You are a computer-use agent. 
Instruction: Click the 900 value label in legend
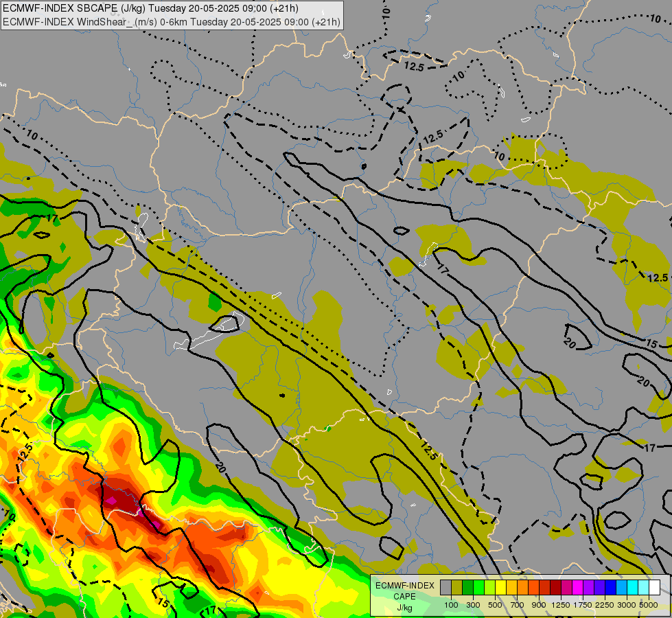[x=539, y=605]
